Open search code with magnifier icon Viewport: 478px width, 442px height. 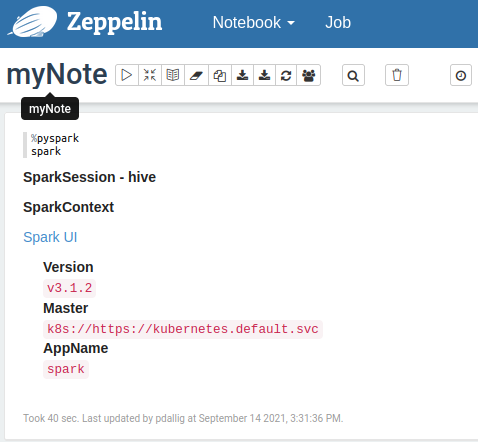[x=353, y=75]
